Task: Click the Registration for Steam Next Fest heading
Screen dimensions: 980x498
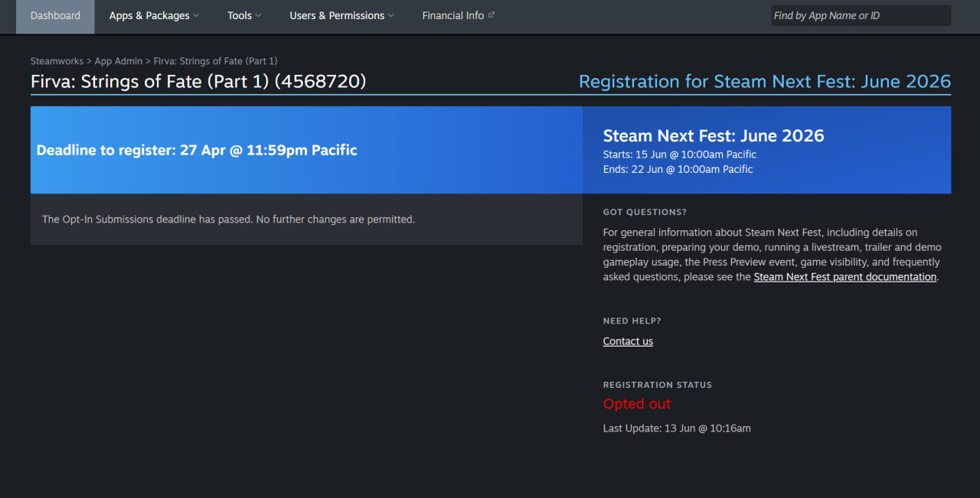Action: pos(765,82)
